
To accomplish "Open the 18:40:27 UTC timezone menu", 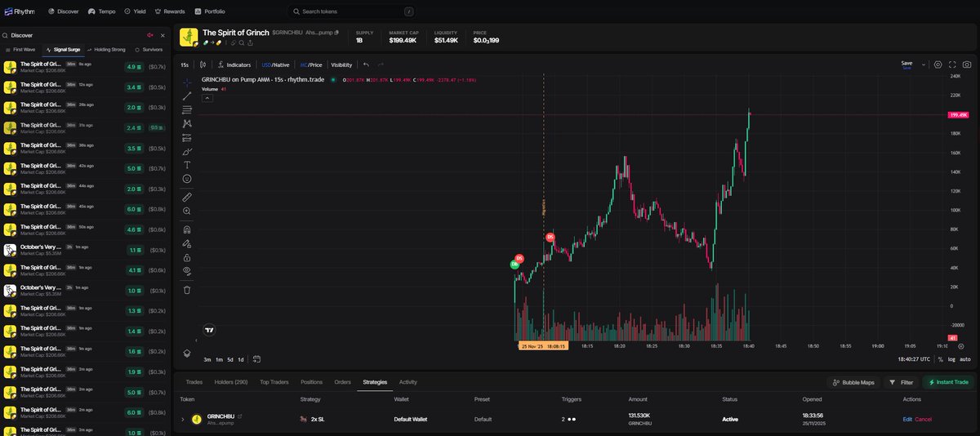I will click(x=913, y=359).
